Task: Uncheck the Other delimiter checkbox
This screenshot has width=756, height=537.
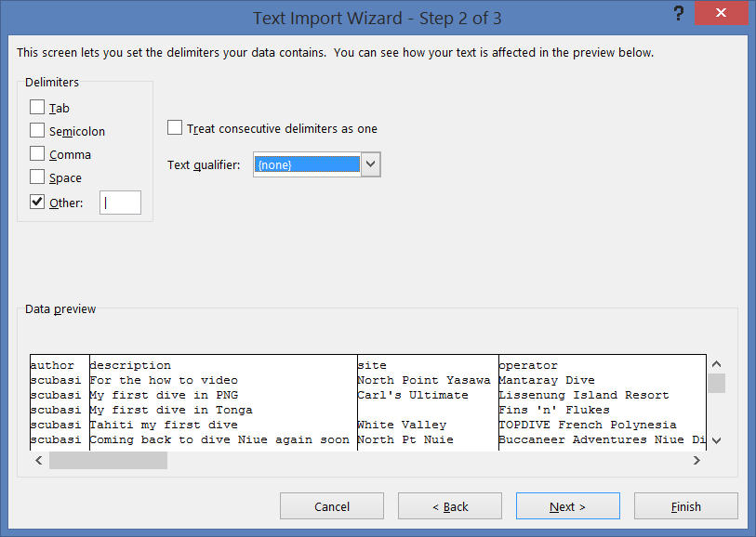Action: [x=37, y=202]
